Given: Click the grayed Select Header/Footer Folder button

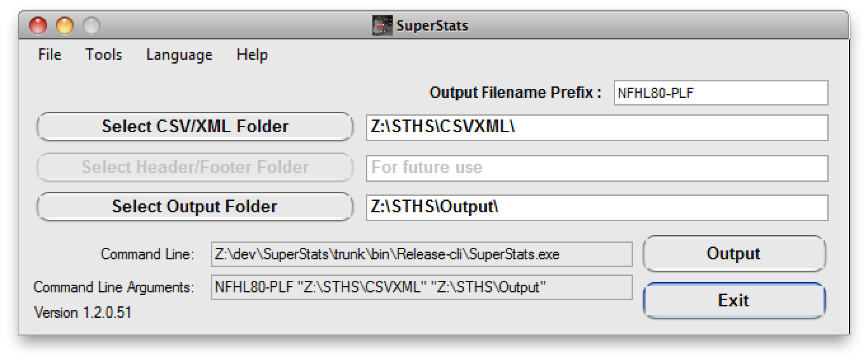Looking at the screenshot, I should click(194, 167).
